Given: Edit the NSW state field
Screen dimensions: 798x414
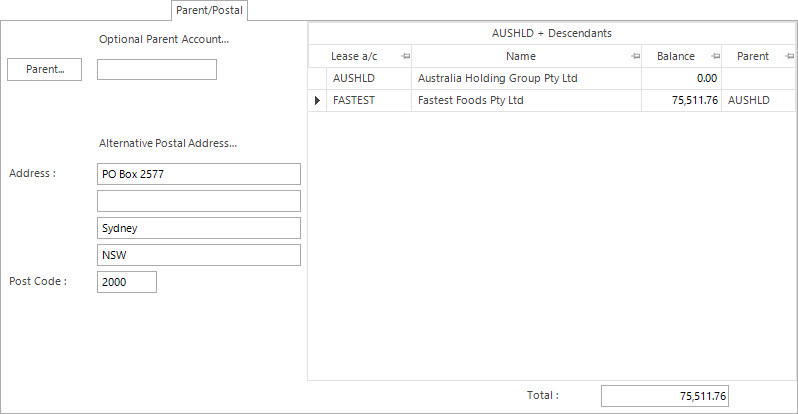Looking at the screenshot, I should (199, 255).
